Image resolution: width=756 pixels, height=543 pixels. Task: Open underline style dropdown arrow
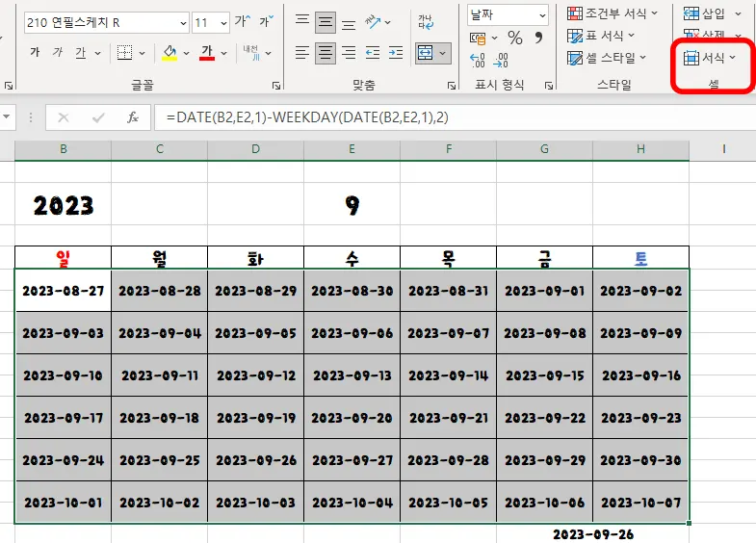click(98, 53)
